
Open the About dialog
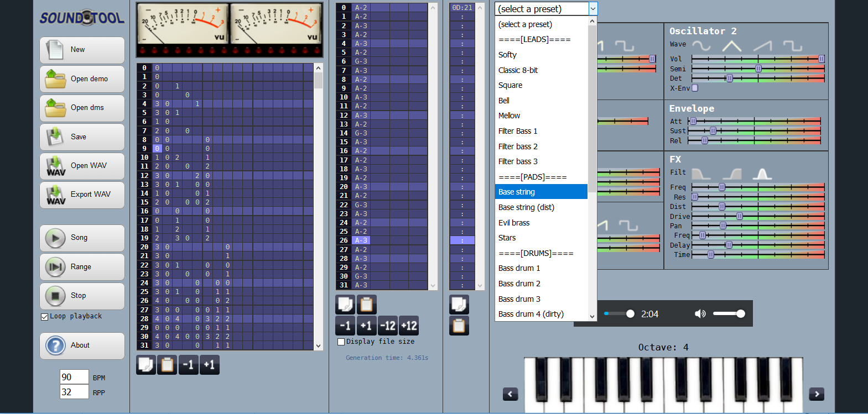[82, 345]
